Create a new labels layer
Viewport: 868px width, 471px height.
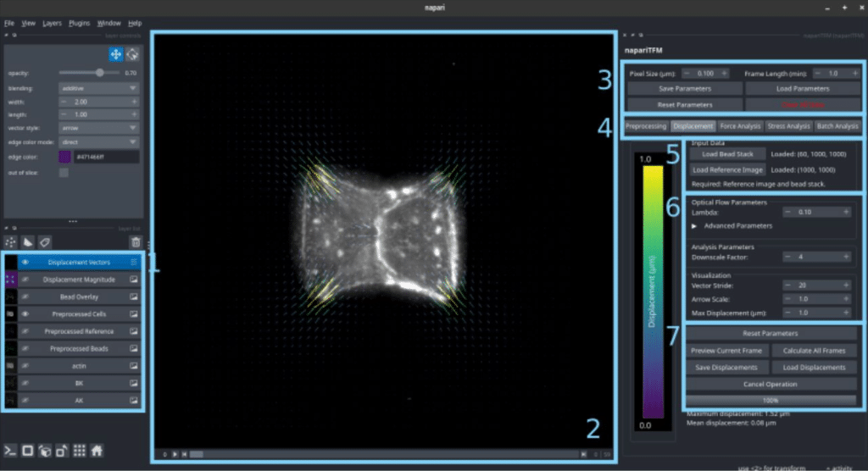(46, 242)
